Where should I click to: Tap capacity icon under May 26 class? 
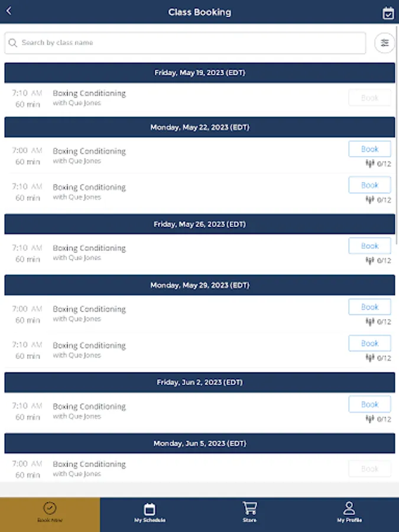[370, 261]
